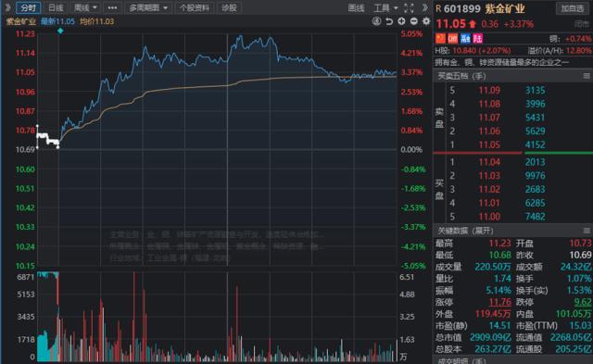Click the 市盈(TTM) value 15.03
The width and height of the screenshot is (593, 364).
tap(580, 325)
